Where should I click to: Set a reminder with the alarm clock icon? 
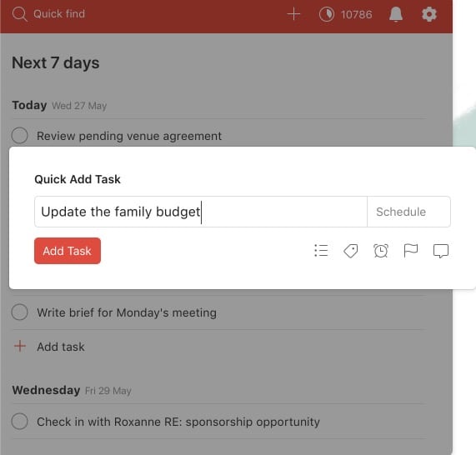point(381,251)
